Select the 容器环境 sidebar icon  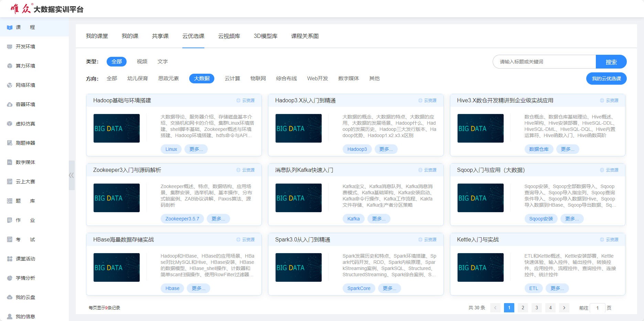[x=10, y=104]
